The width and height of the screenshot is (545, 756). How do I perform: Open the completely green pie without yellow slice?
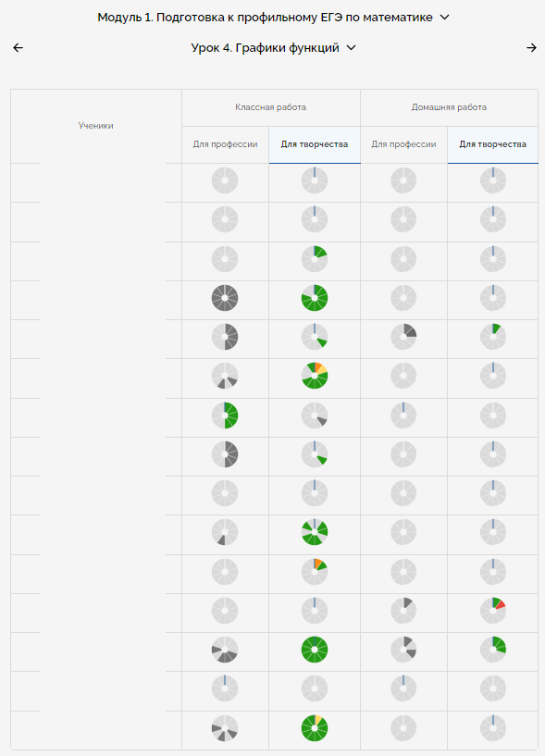[x=315, y=650]
